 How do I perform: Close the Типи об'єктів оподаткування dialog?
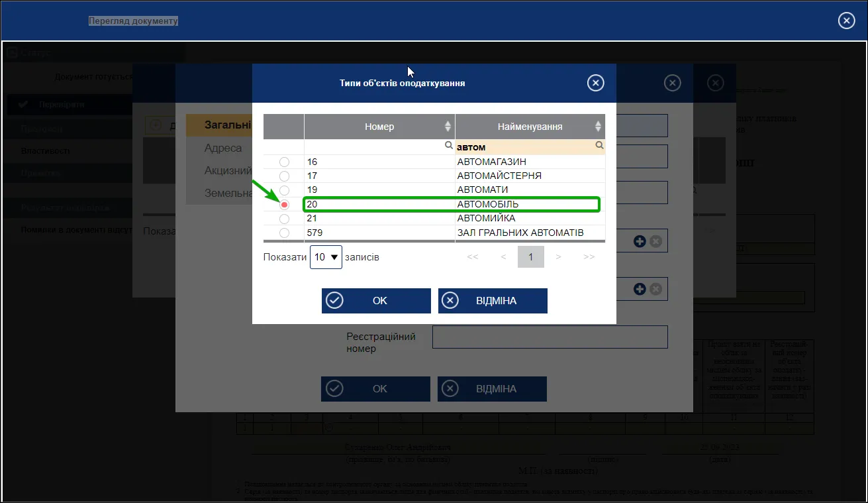(596, 83)
